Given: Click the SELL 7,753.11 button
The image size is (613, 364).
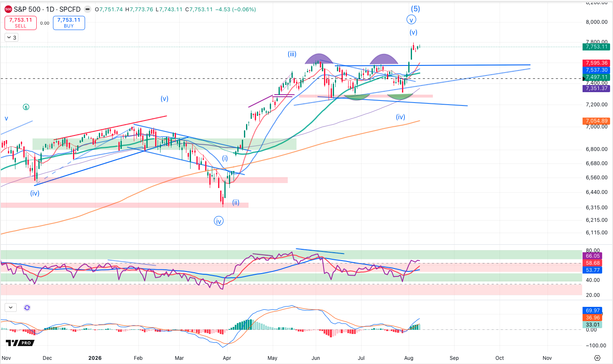Looking at the screenshot, I should (x=20, y=23).
